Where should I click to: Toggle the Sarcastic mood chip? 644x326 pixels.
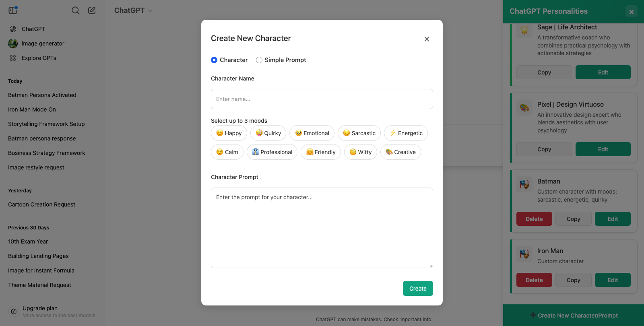pyautogui.click(x=359, y=133)
